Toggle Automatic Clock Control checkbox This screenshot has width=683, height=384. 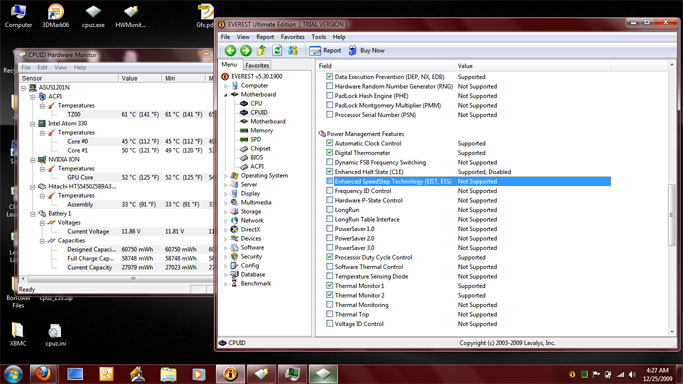330,143
